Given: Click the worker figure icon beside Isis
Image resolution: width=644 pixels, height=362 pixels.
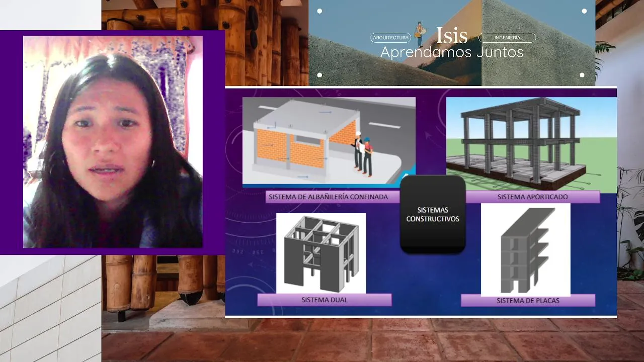Looking at the screenshot, I should pyautogui.click(x=419, y=35).
